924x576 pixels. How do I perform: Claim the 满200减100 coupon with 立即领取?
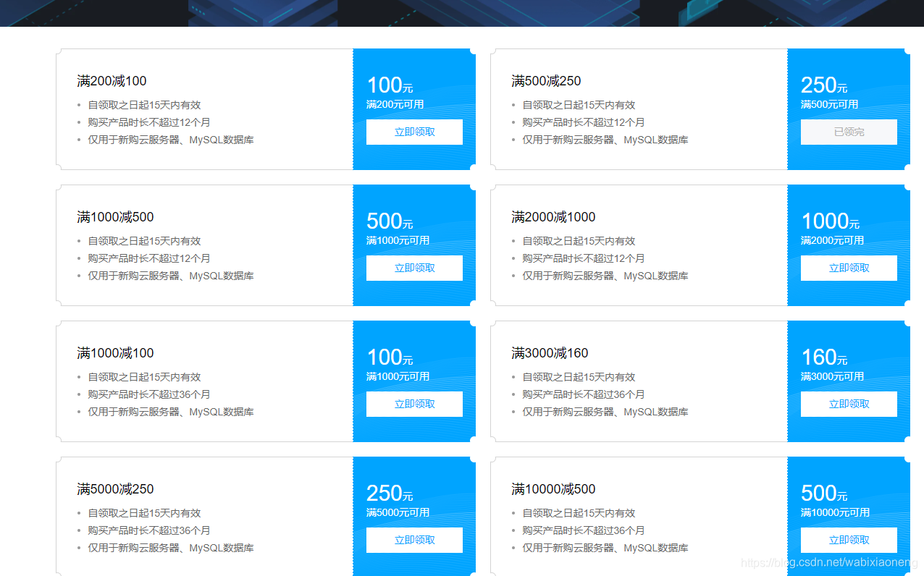pyautogui.click(x=414, y=132)
